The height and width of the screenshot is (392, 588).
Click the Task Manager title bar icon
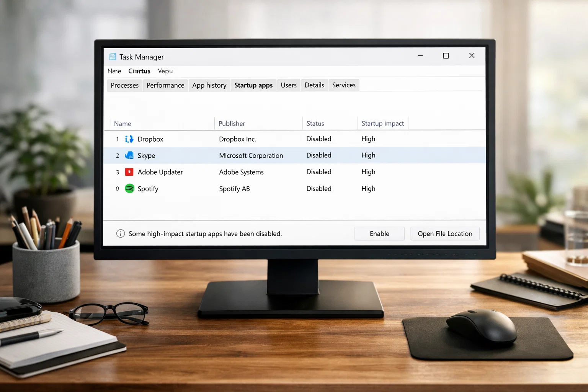(x=113, y=57)
